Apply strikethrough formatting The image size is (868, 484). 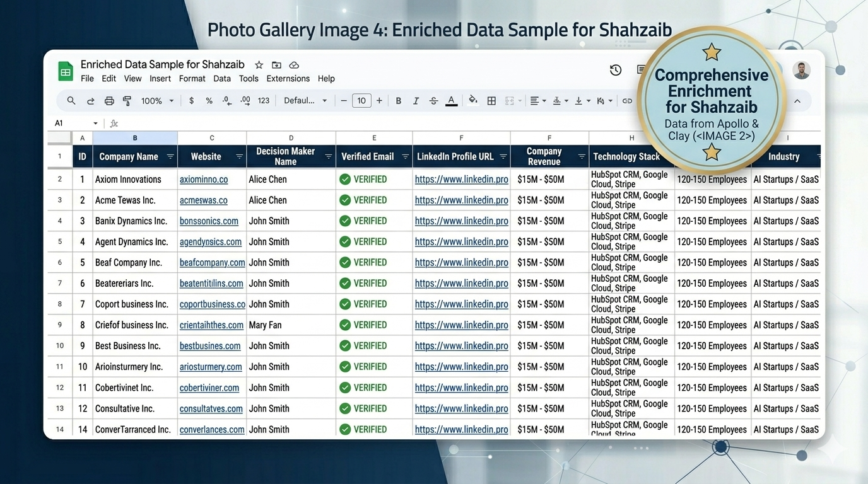pyautogui.click(x=433, y=101)
